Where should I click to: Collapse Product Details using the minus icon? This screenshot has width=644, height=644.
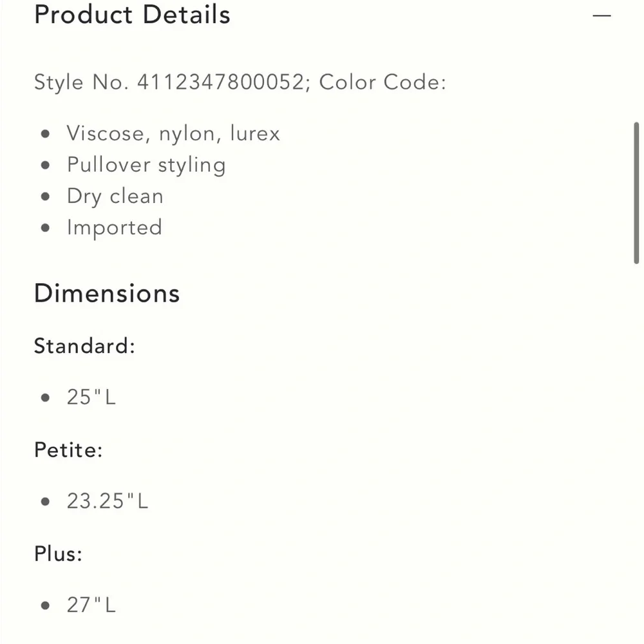pos(601,15)
